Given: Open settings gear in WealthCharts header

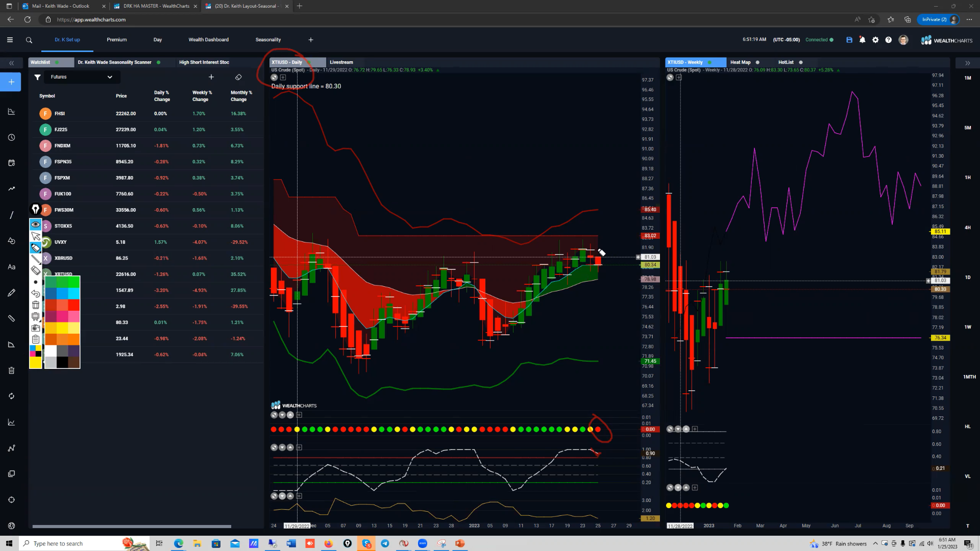Looking at the screenshot, I should click(x=875, y=40).
